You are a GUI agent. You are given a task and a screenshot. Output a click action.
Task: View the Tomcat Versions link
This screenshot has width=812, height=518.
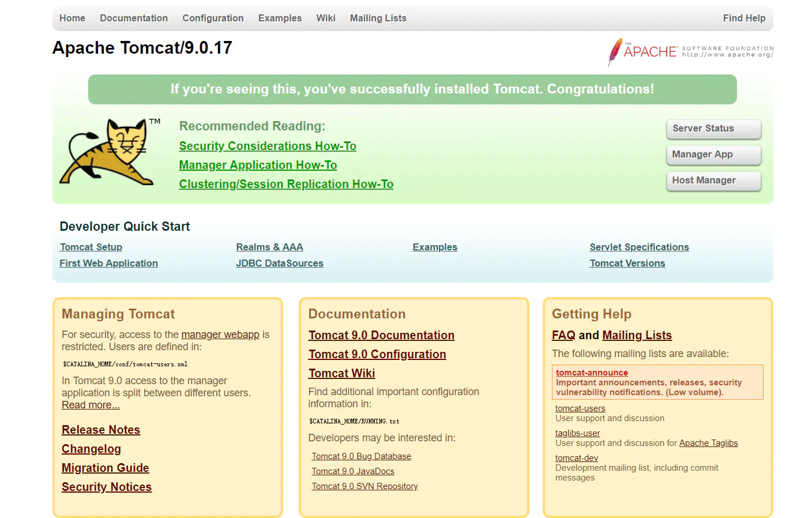click(627, 263)
